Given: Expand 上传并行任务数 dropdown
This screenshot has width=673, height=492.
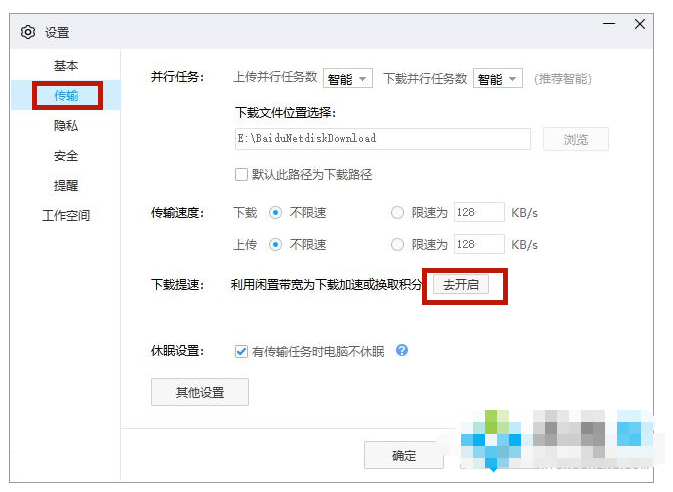Looking at the screenshot, I should (x=347, y=79).
